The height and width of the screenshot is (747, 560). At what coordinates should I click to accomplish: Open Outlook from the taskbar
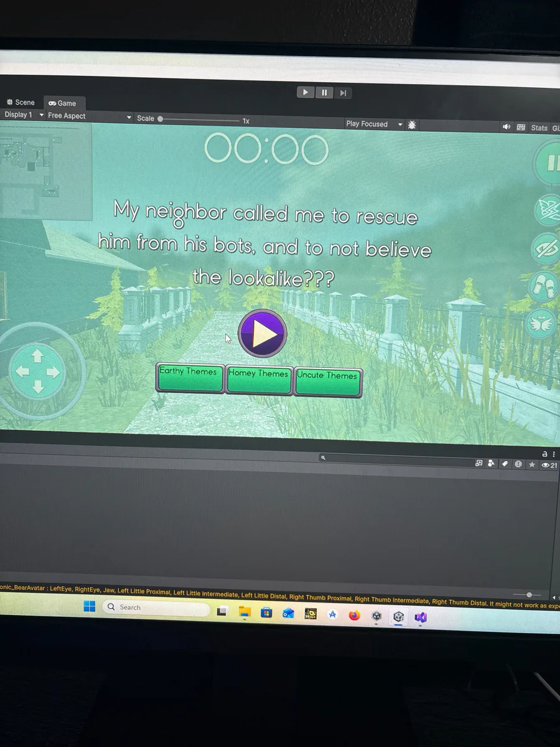(x=288, y=614)
